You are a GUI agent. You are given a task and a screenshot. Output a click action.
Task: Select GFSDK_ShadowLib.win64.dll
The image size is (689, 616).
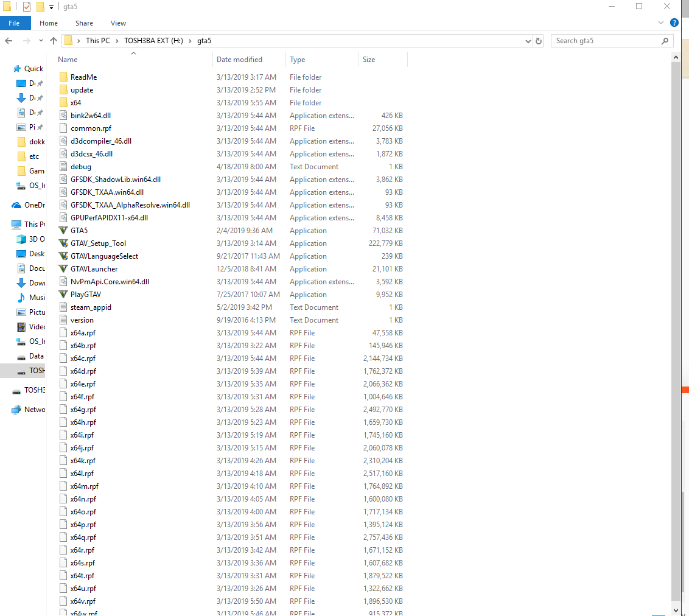[x=116, y=180]
